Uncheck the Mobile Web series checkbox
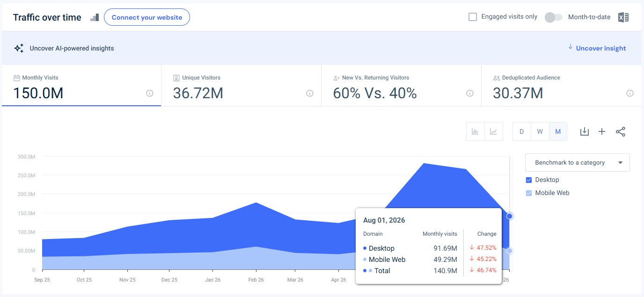 pyautogui.click(x=529, y=193)
